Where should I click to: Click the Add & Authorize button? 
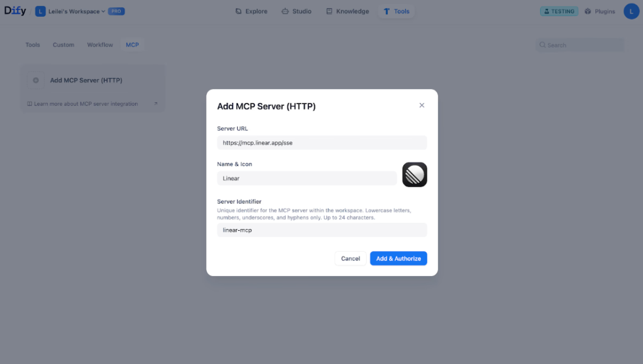point(398,258)
